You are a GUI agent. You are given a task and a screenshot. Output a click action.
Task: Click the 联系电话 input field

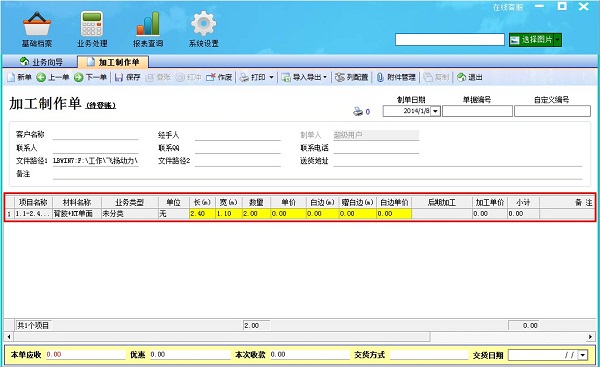376,148
